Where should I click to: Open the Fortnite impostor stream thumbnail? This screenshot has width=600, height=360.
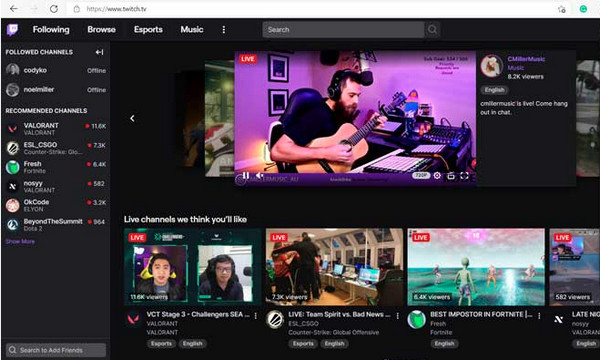click(x=476, y=267)
